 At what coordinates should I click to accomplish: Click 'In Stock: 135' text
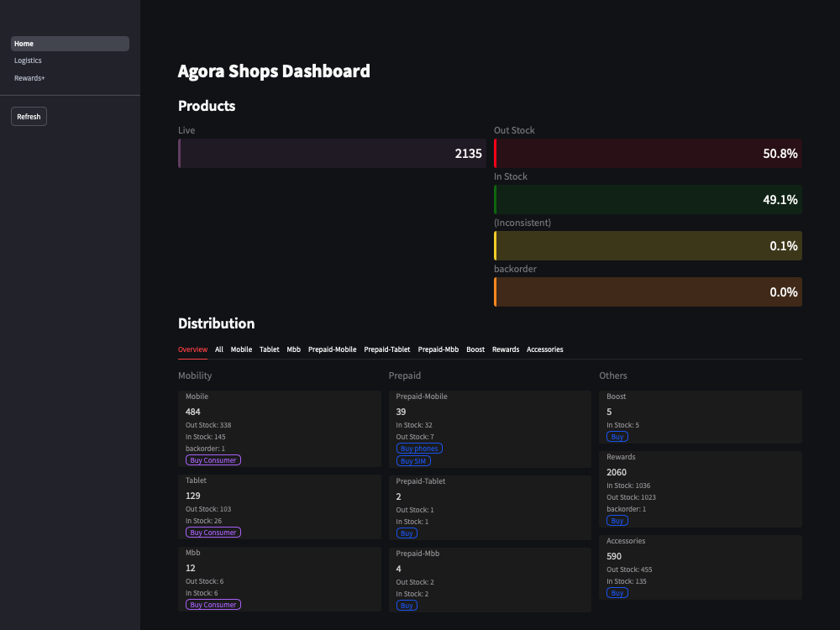coord(627,581)
